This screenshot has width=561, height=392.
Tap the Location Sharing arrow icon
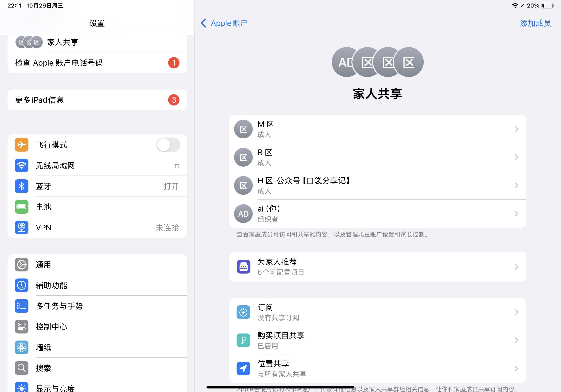point(243,368)
